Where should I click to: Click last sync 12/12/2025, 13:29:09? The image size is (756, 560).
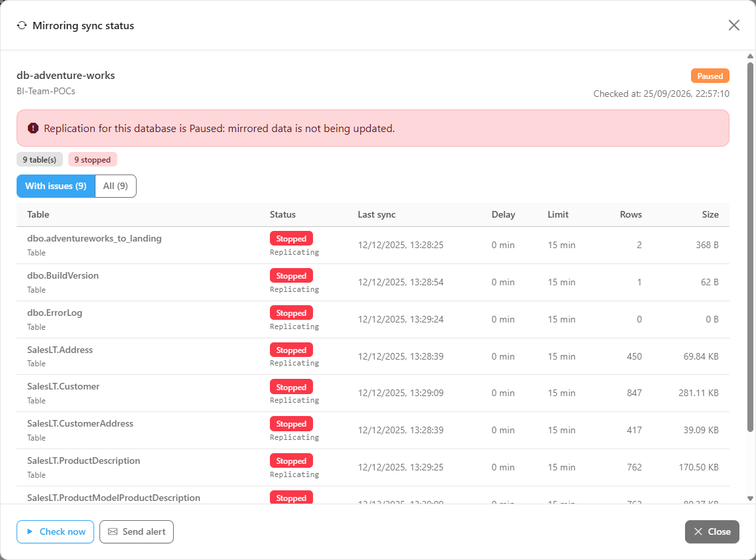click(400, 393)
